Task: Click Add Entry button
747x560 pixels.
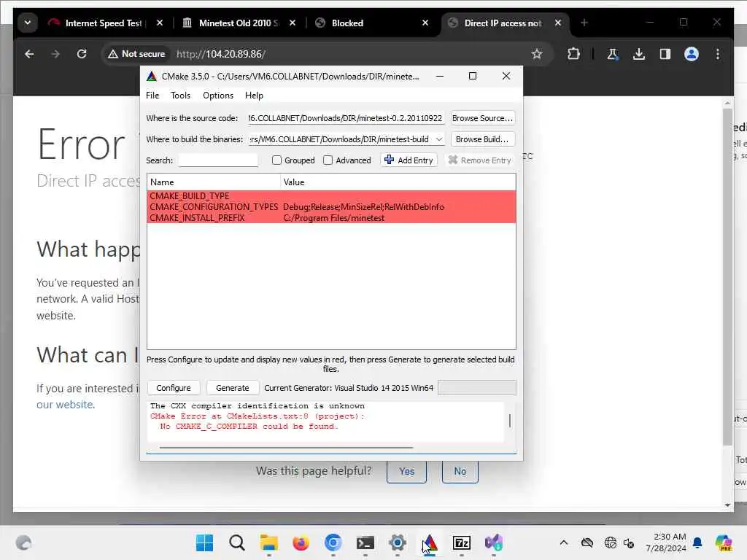Action: pyautogui.click(x=409, y=160)
